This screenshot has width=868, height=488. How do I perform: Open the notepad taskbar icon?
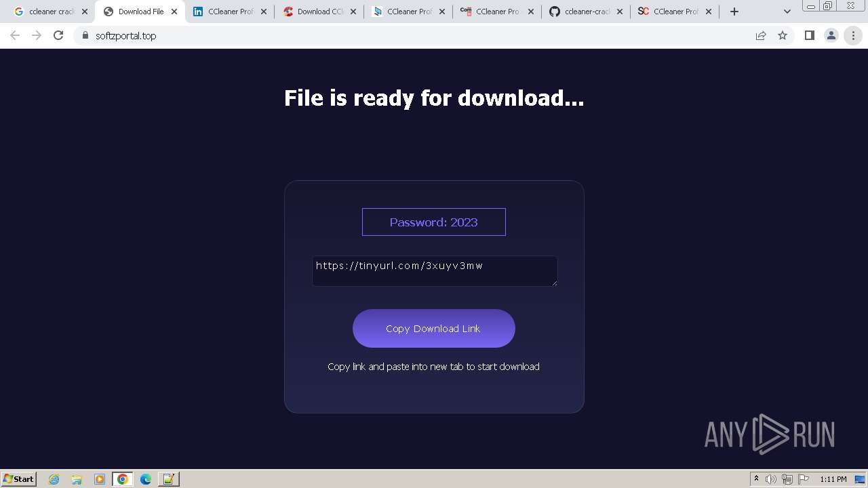point(169,479)
